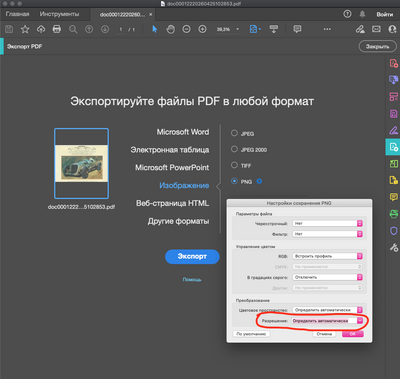The image size is (400, 379).
Task: Select the doc00012220260 document tab
Action: [122, 15]
